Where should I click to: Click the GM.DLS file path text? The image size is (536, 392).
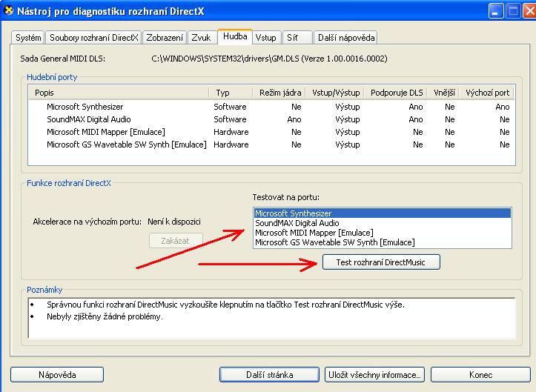pyautogui.click(x=269, y=59)
